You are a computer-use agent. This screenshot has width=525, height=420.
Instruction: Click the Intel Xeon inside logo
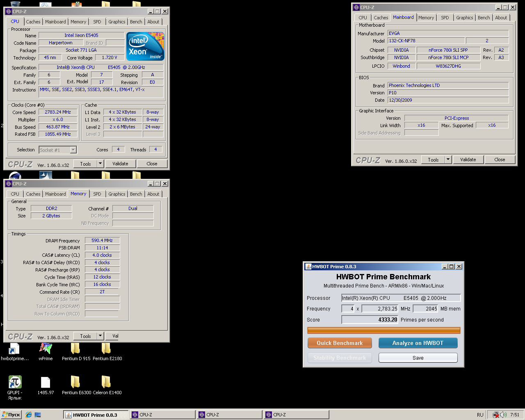point(146,46)
